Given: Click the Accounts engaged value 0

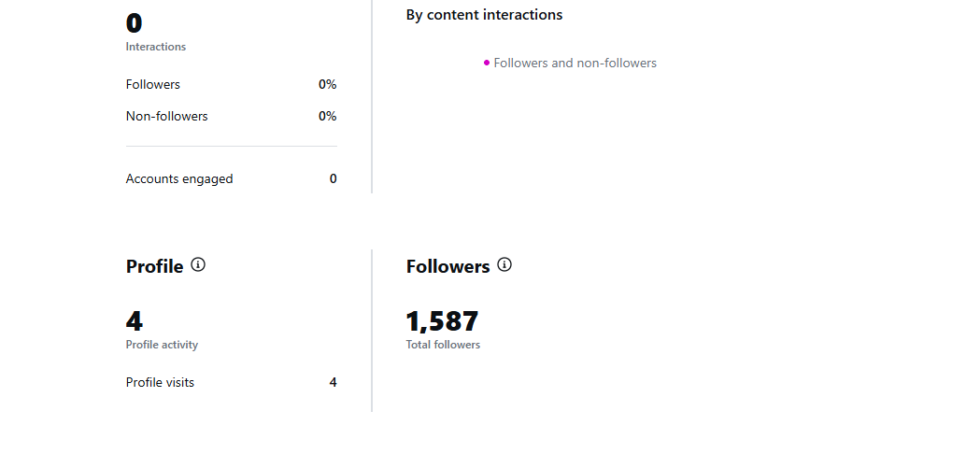Looking at the screenshot, I should [x=334, y=178].
